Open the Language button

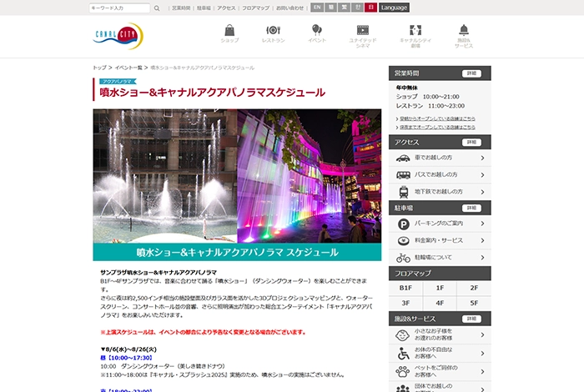pyautogui.click(x=394, y=8)
